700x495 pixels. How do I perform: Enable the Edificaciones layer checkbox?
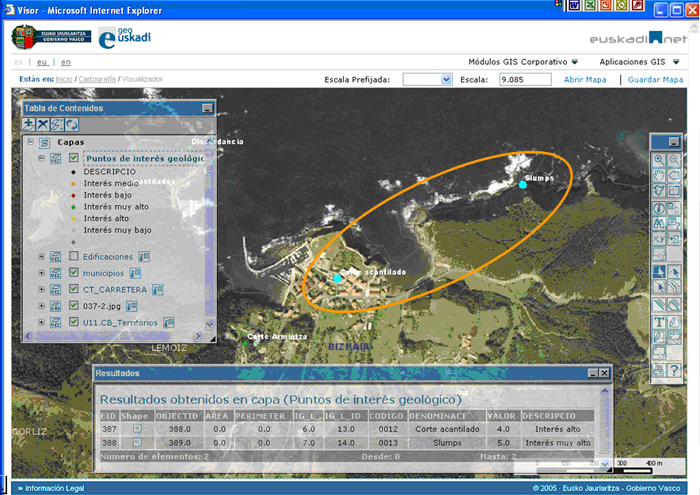[74, 257]
